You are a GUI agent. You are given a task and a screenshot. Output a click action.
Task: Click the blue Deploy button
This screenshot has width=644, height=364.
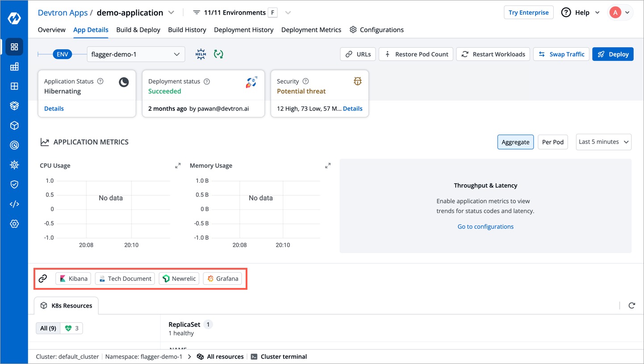(612, 54)
